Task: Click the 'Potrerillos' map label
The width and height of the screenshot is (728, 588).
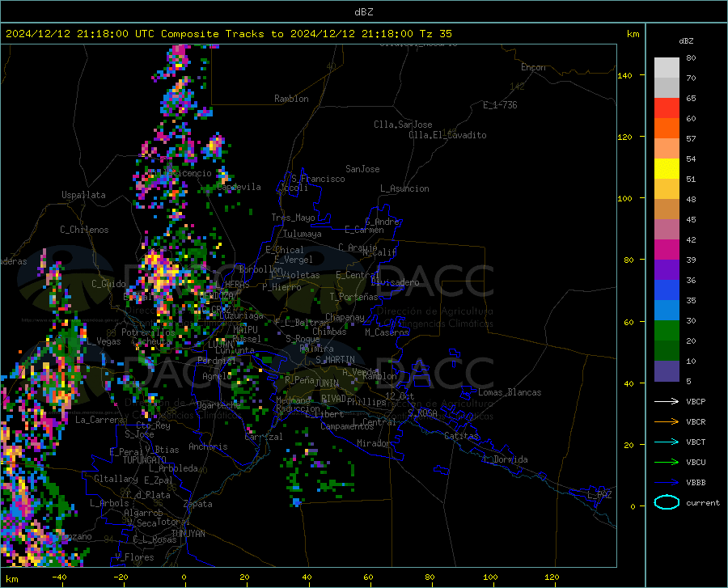Action: (148, 332)
